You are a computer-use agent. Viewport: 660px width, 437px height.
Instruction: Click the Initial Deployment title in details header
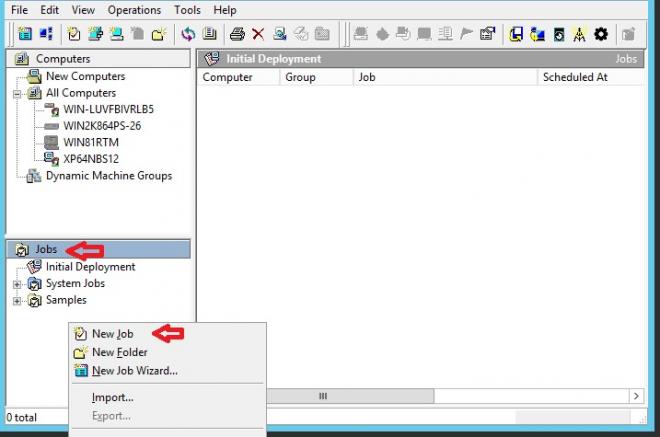274,59
